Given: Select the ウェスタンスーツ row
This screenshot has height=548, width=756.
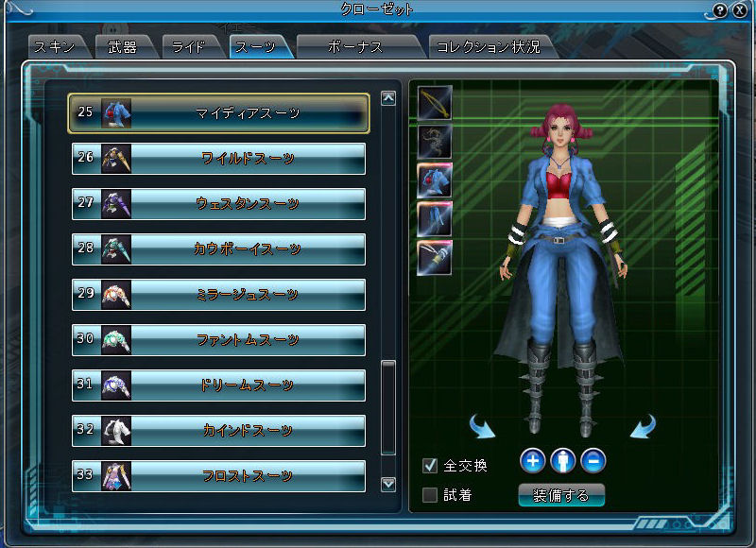Looking at the screenshot, I should [219, 204].
